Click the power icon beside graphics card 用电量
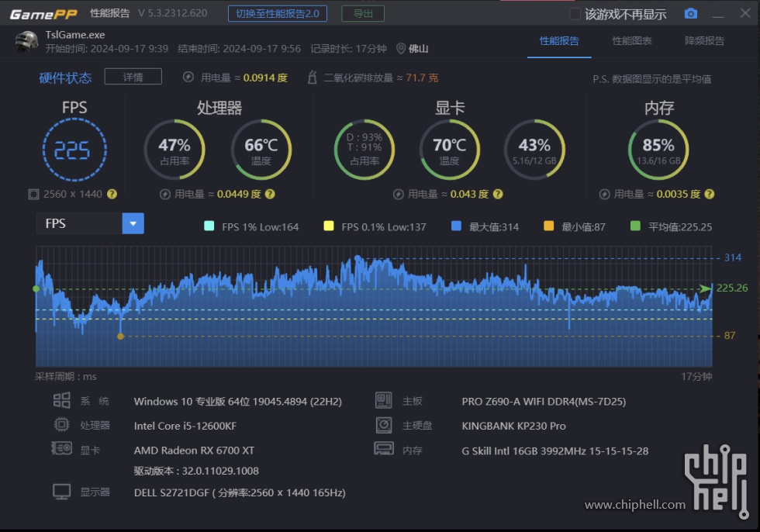The image size is (760, 532). 399,195
